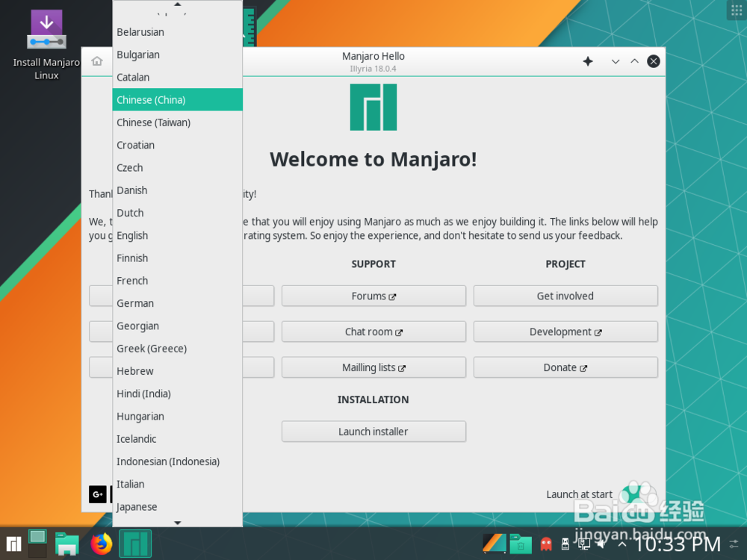747x560 pixels.
Task: Switch to the top virtual desktop in pager
Action: pos(37,536)
